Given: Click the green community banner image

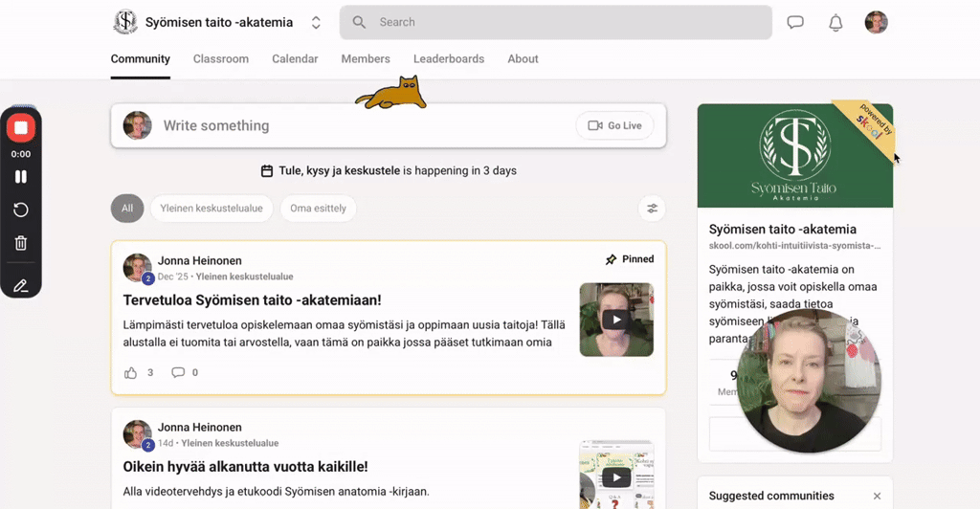Looking at the screenshot, I should tap(795, 156).
